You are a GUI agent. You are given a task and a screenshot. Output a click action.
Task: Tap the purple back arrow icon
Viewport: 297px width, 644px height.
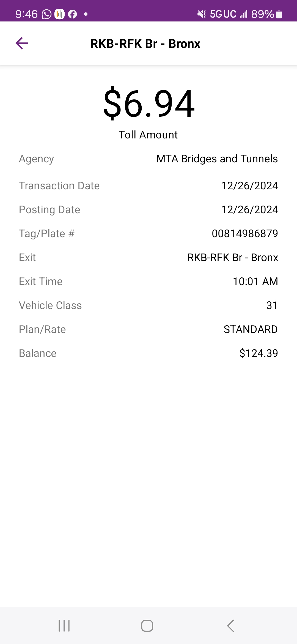click(22, 43)
